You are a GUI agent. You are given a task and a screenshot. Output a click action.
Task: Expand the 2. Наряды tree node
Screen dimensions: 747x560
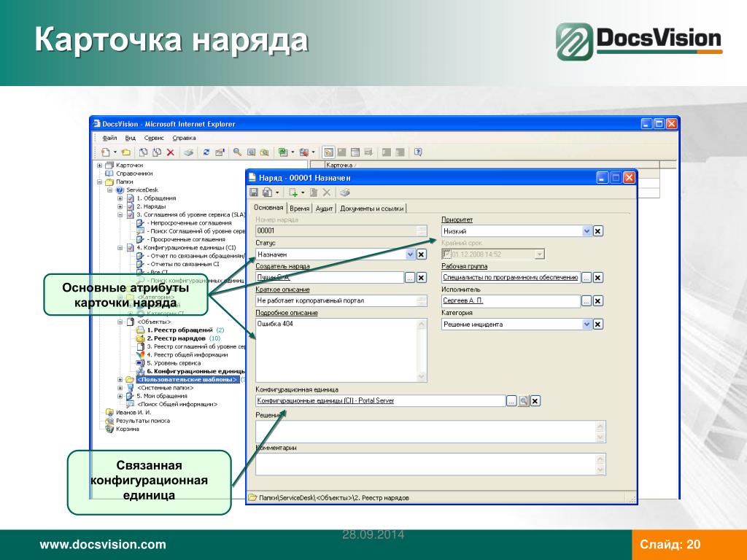[x=120, y=206]
